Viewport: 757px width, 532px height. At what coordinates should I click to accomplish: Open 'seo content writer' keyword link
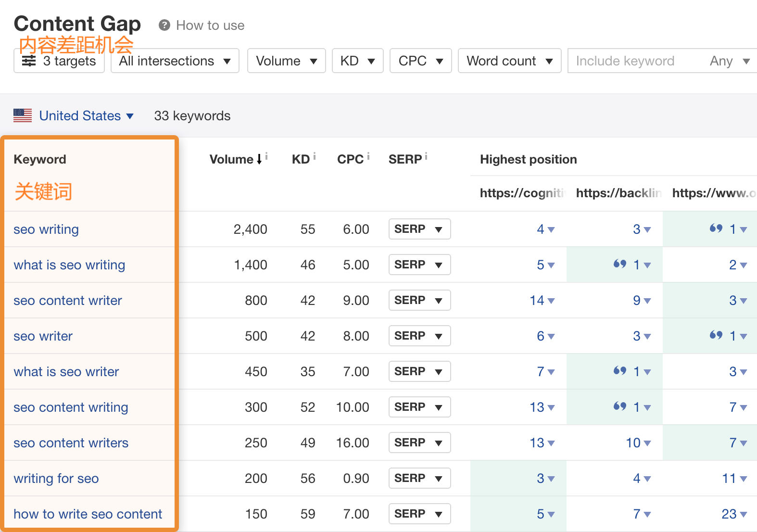[68, 301]
